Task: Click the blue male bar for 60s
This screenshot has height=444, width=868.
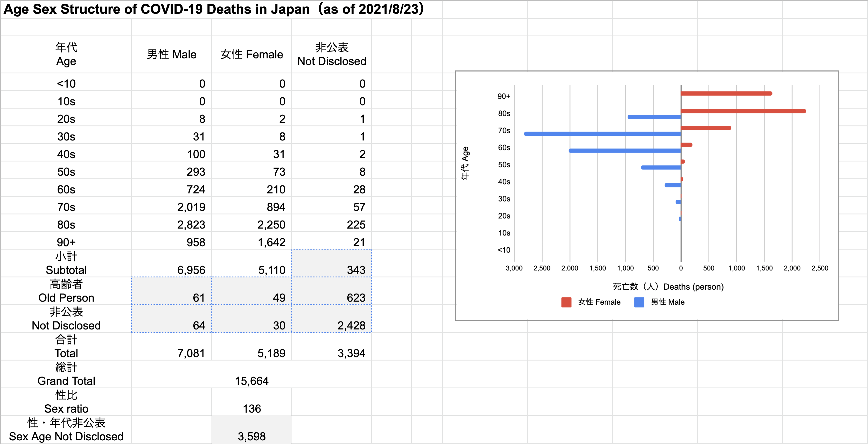Action: point(625,151)
